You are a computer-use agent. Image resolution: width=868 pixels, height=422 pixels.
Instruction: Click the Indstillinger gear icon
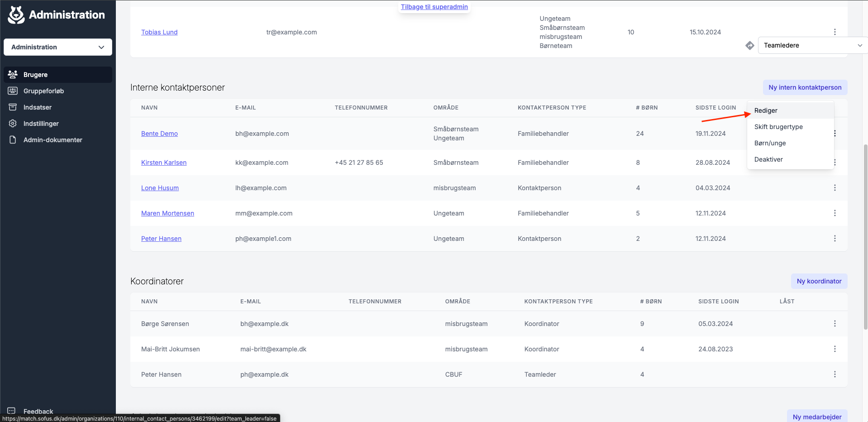[x=13, y=123]
